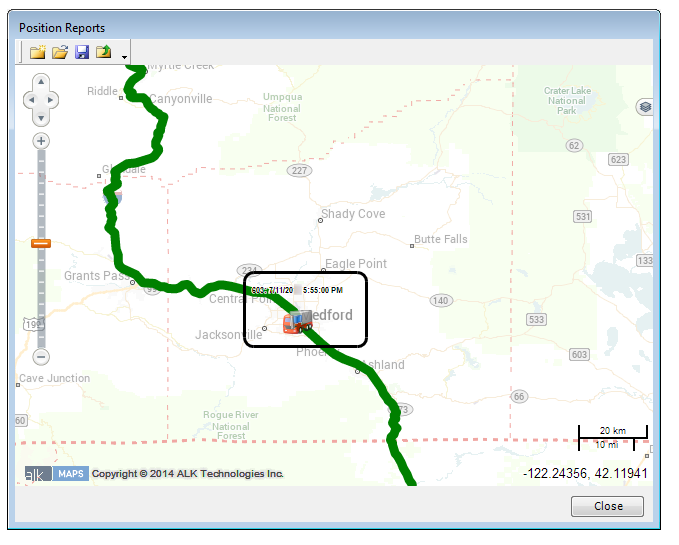The image size is (679, 545).
Task: Click the export folder icon with green arrow
Action: click(103, 52)
